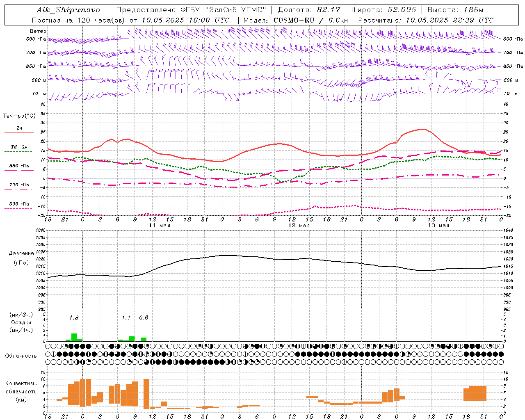Click the tallest green precipitation bar
Screen dimensions: 525x420
tap(74, 337)
